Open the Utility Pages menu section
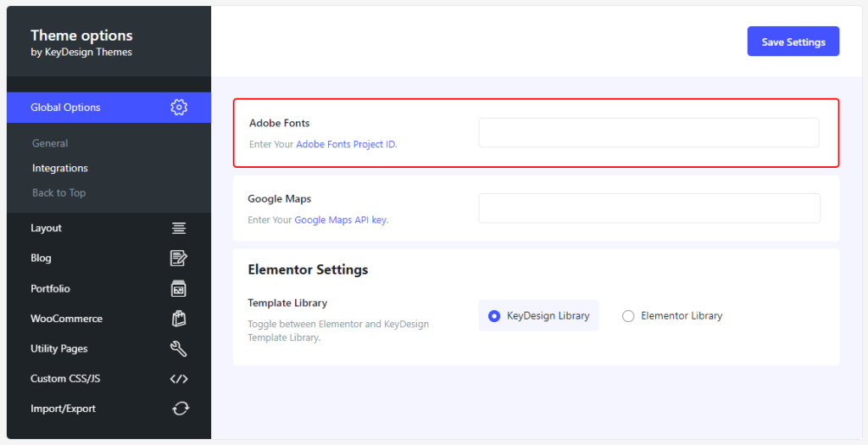 109,348
